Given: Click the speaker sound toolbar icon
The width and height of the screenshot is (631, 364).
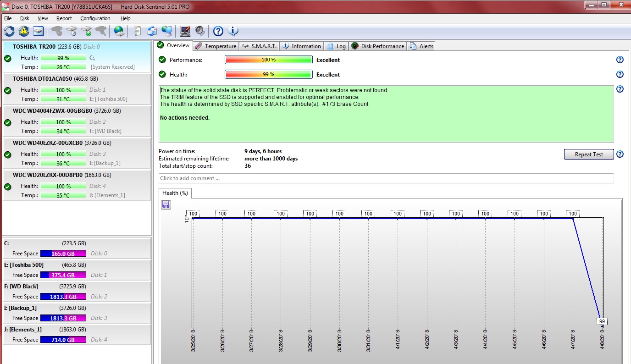Looking at the screenshot, I should coord(199,31).
